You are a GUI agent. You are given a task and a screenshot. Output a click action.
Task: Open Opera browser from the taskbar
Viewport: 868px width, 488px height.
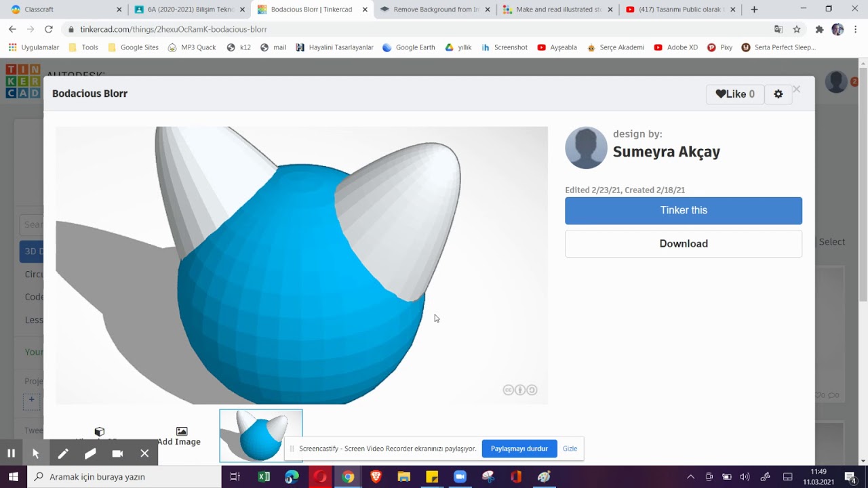[319, 476]
